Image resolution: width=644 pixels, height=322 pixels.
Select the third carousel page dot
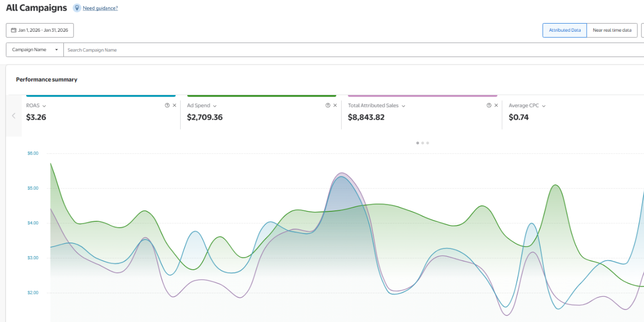tap(428, 143)
